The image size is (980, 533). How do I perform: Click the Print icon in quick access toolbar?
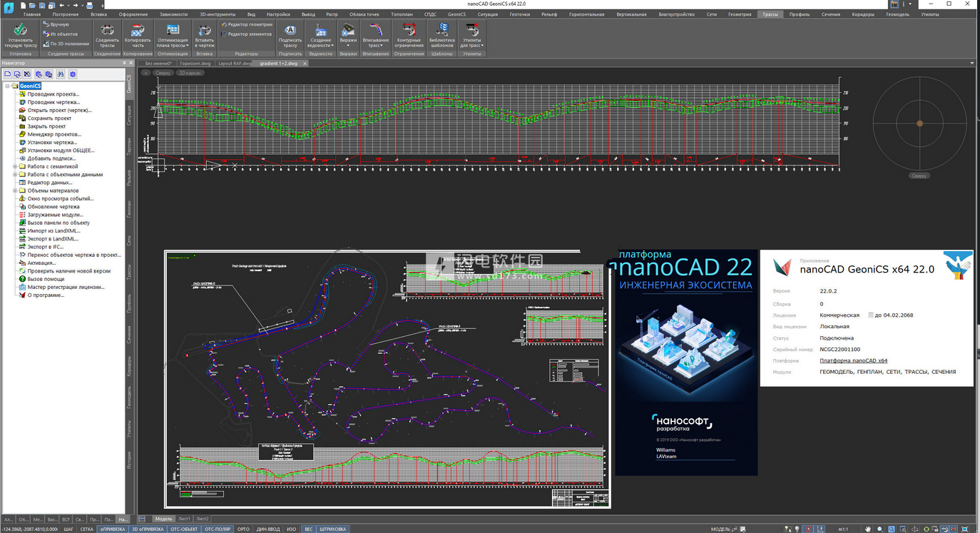[x=89, y=5]
